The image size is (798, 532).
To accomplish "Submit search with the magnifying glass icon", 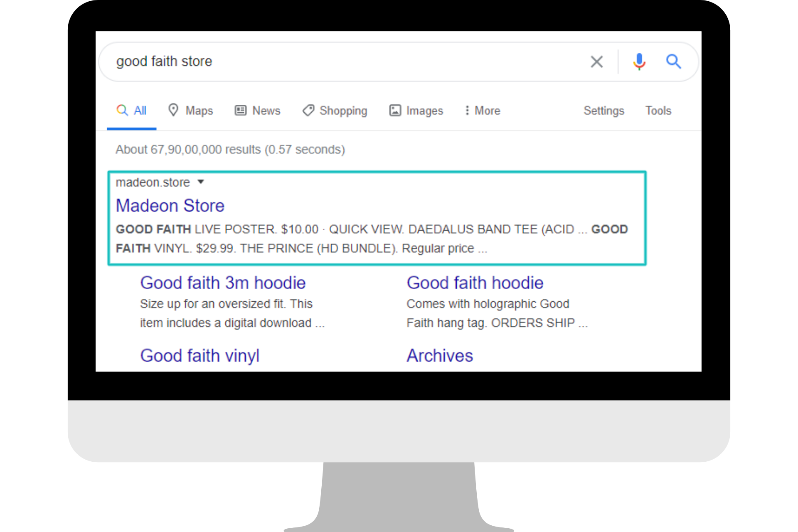I will click(x=673, y=62).
